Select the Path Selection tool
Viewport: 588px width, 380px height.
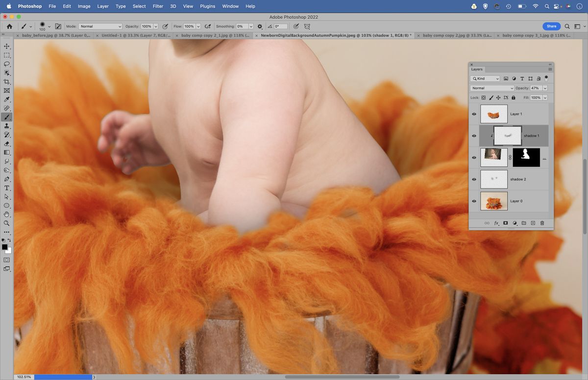pyautogui.click(x=7, y=197)
